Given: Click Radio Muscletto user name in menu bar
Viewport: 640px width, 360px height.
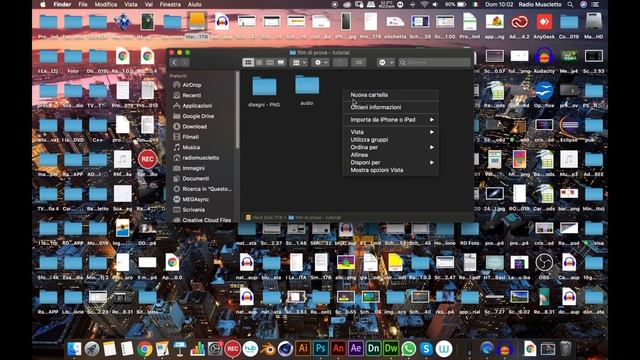Looking at the screenshot, I should click(x=540, y=4).
